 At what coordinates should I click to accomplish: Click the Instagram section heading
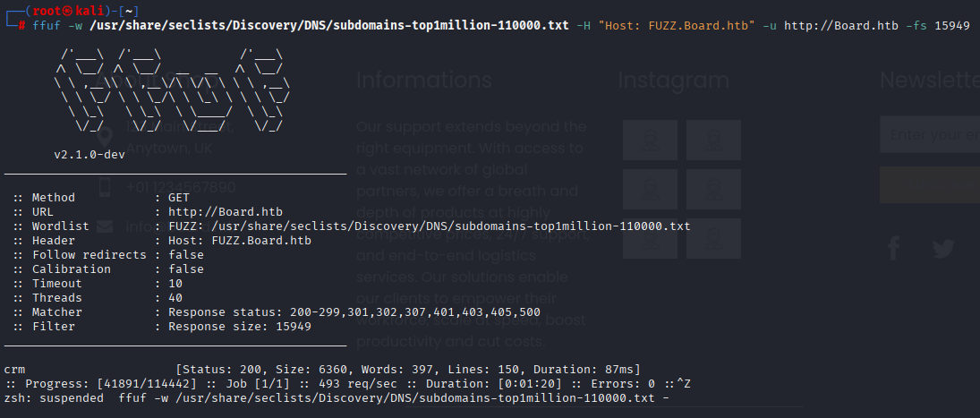tap(673, 81)
